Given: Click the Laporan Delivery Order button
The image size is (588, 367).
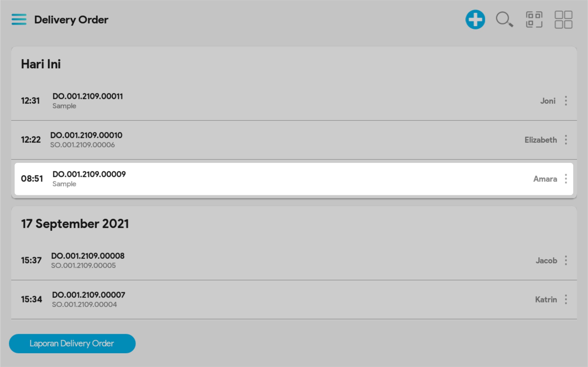Looking at the screenshot, I should tap(72, 343).
